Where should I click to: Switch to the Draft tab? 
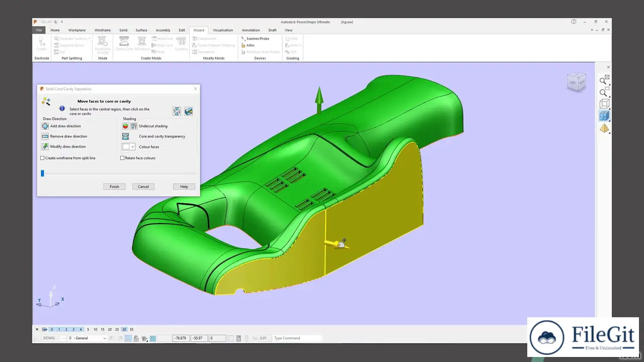click(x=272, y=30)
